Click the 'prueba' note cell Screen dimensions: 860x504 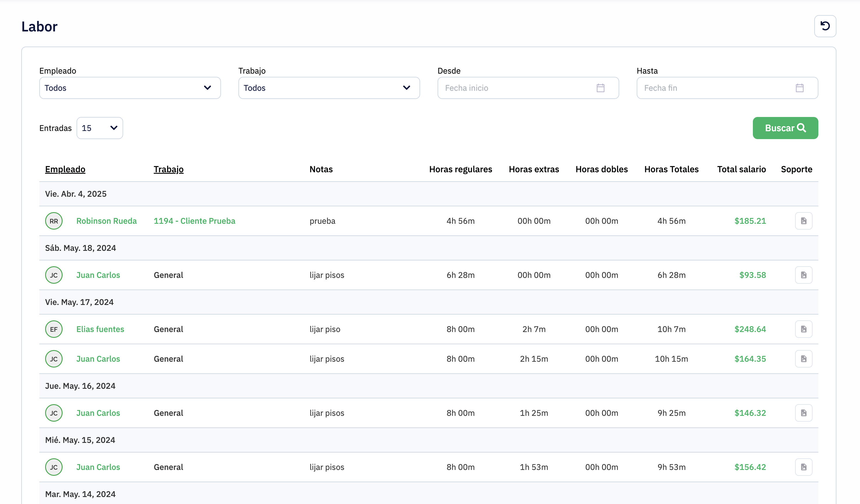pyautogui.click(x=323, y=221)
